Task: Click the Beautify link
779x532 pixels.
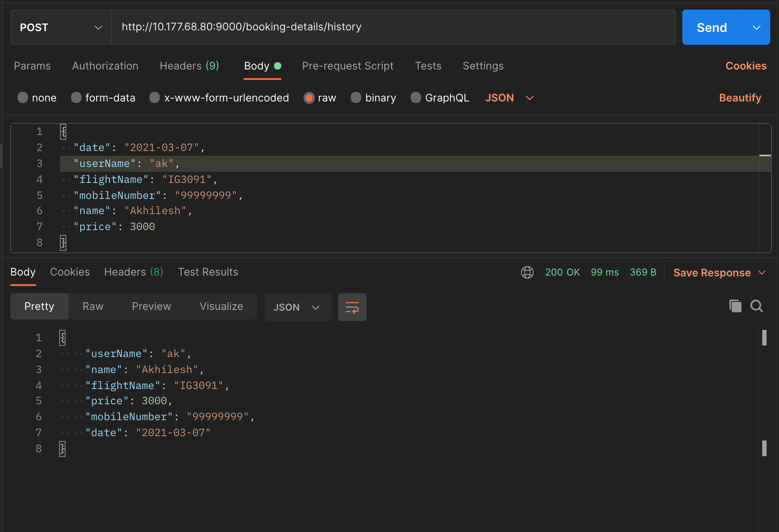Action: (x=740, y=98)
